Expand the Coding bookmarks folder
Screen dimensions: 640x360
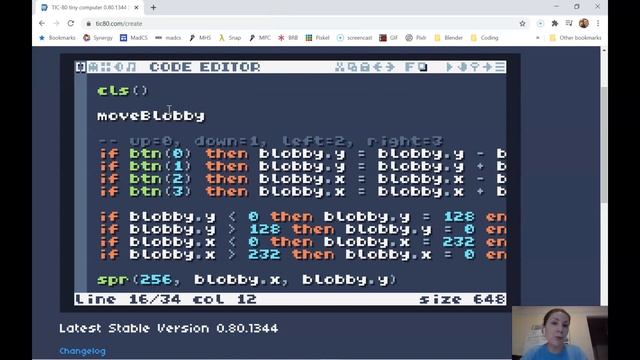pyautogui.click(x=484, y=38)
